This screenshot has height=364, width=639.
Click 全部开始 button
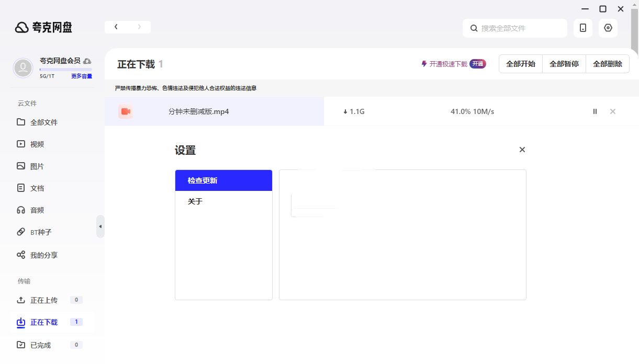tap(520, 64)
